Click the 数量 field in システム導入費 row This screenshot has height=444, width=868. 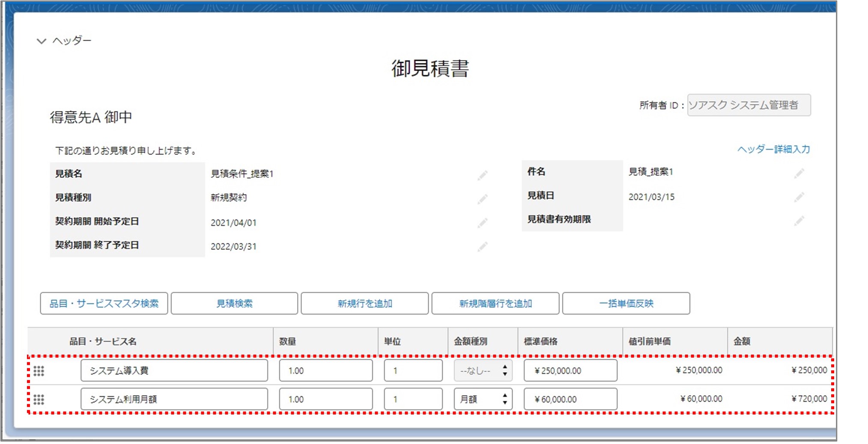coord(326,370)
